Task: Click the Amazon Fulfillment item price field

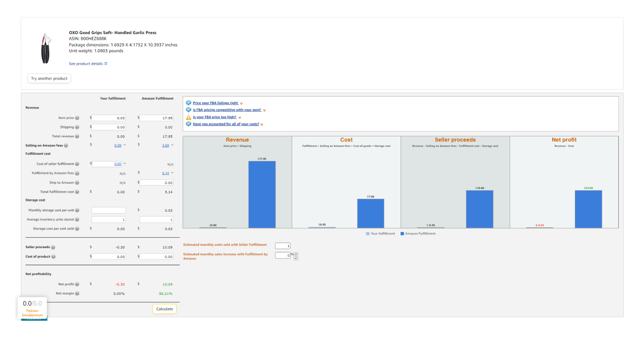Action: click(x=157, y=118)
